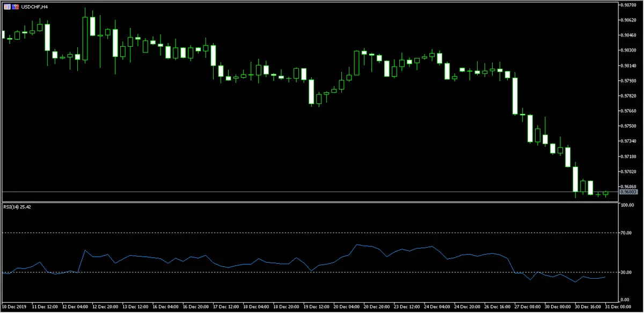644x313 pixels.
Task: Click the 100.00 mark on RSI scale
Action: (627, 205)
